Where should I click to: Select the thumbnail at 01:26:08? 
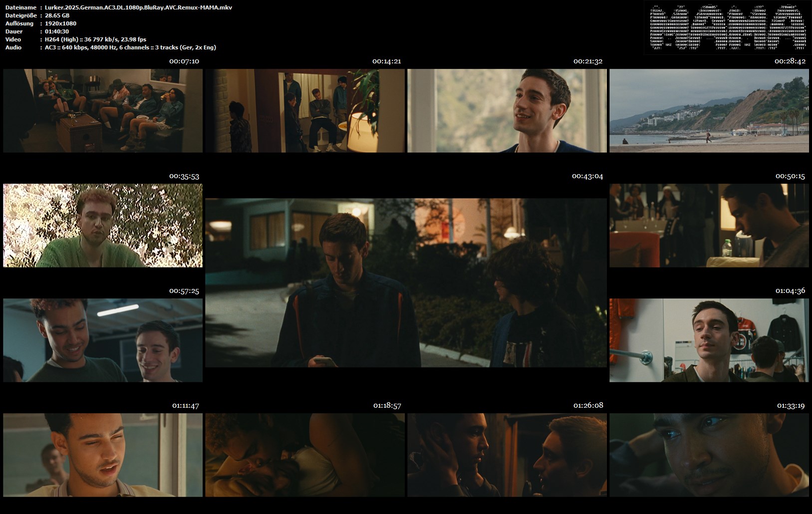(x=507, y=455)
